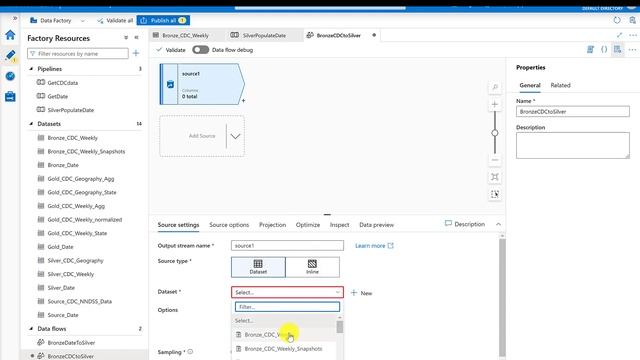Switch to Optimize tab
This screenshot has height=360, width=640.
click(x=308, y=225)
